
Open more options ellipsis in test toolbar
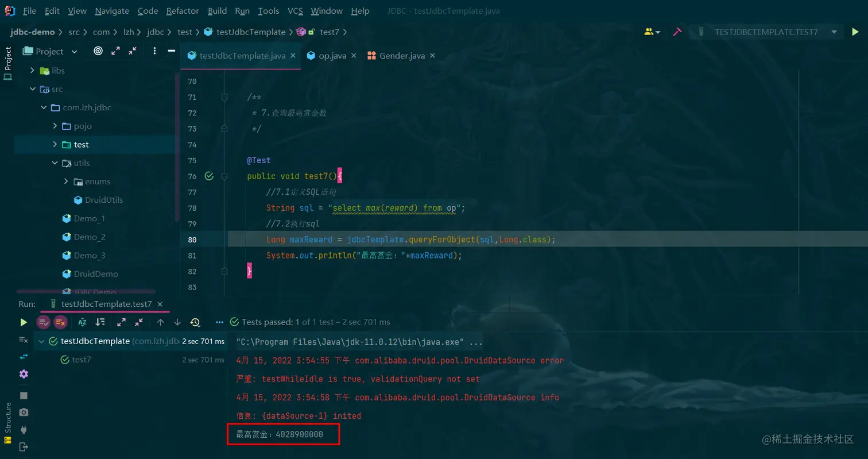click(219, 322)
